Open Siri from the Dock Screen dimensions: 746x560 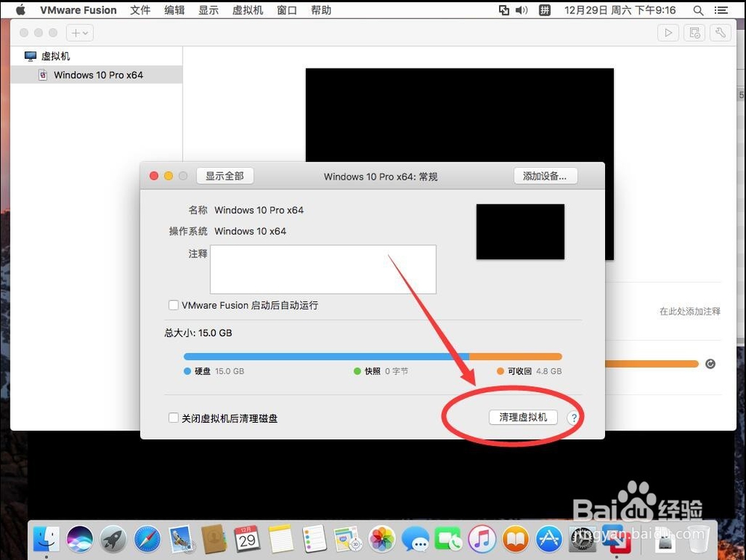coord(80,539)
